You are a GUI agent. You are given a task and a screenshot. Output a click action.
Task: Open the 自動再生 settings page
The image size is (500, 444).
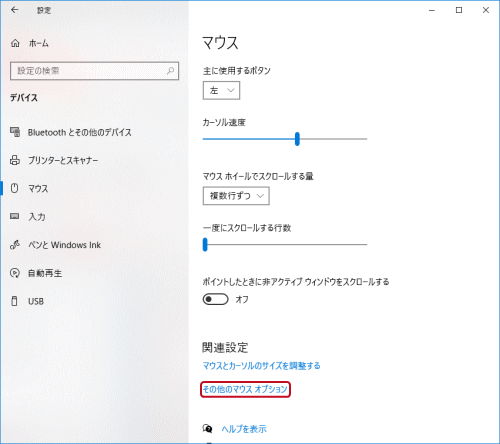(x=45, y=273)
